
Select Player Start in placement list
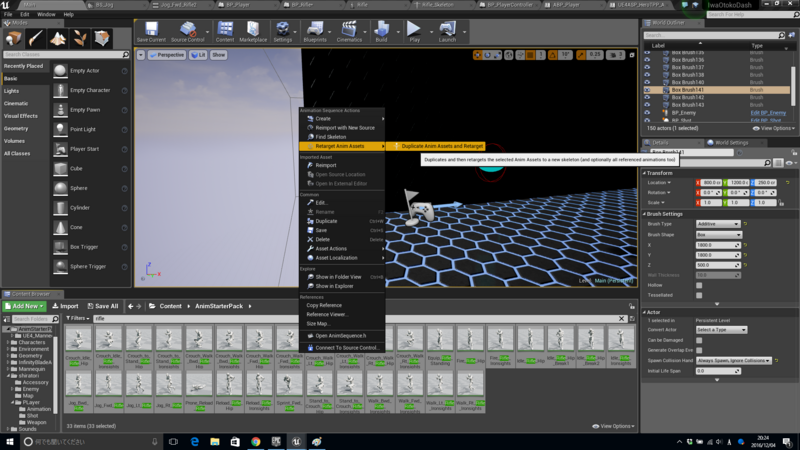click(x=90, y=149)
